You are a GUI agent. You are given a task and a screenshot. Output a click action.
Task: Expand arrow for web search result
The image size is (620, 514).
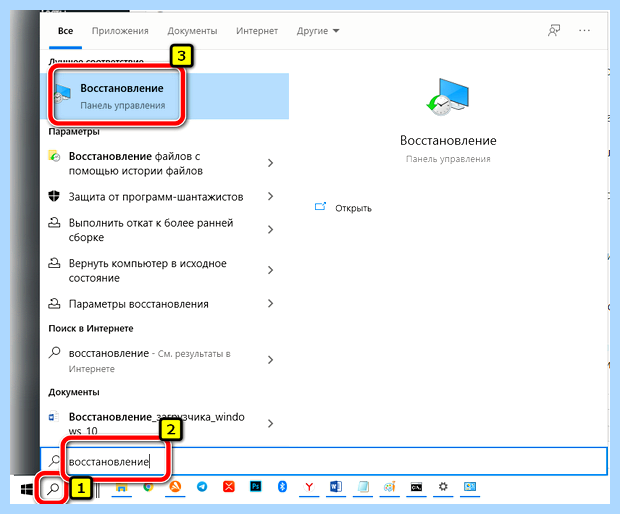(270, 360)
